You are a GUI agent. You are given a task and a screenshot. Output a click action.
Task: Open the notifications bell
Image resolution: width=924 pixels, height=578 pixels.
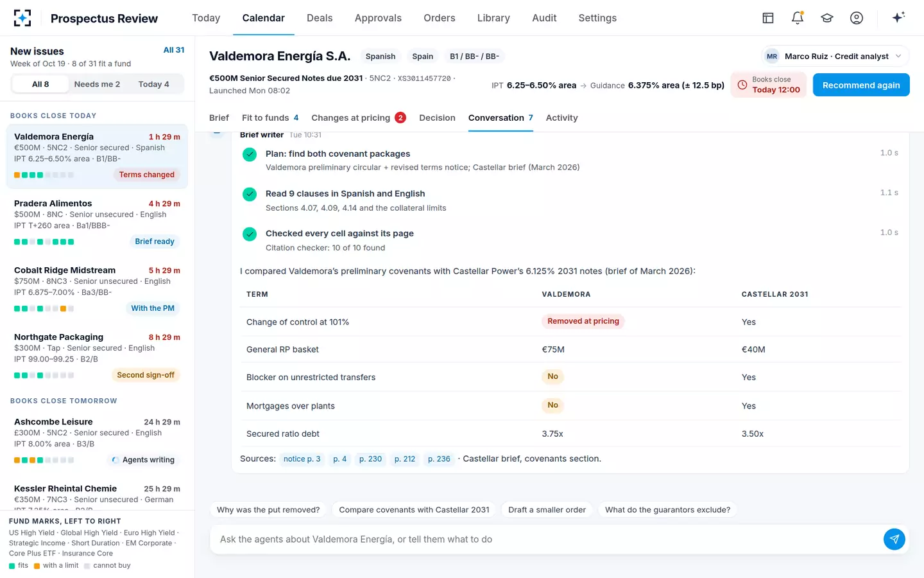798,18
